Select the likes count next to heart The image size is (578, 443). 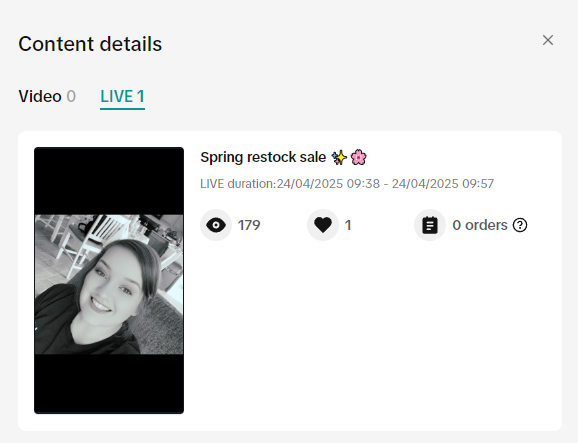tap(348, 225)
